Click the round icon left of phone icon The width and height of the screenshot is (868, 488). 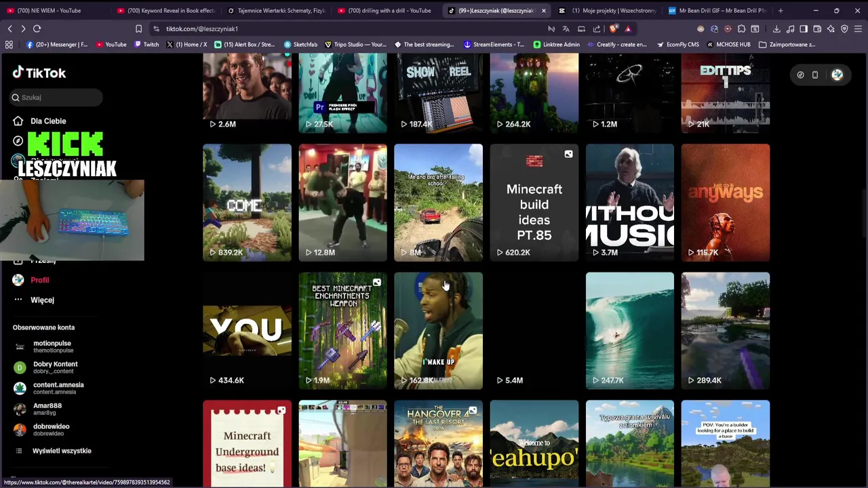coord(800,75)
